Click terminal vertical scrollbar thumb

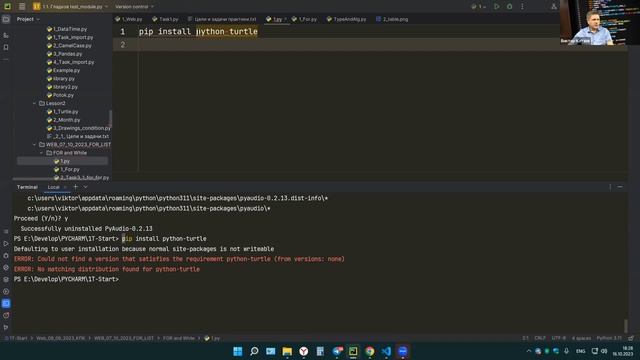point(625,326)
